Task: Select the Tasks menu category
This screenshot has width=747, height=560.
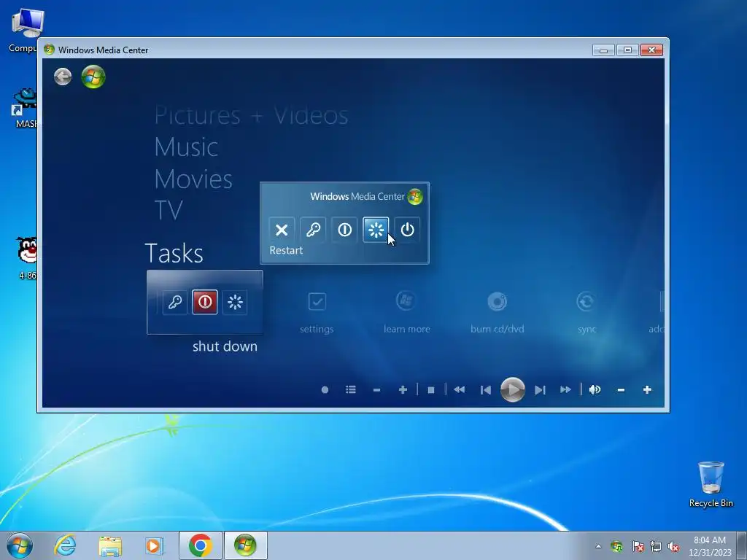Action: [x=174, y=253]
